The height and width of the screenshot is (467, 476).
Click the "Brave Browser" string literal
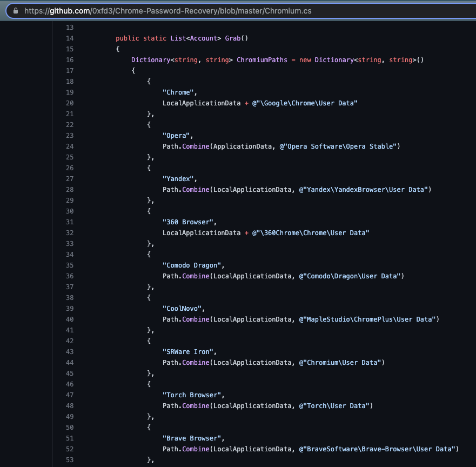[x=192, y=438]
